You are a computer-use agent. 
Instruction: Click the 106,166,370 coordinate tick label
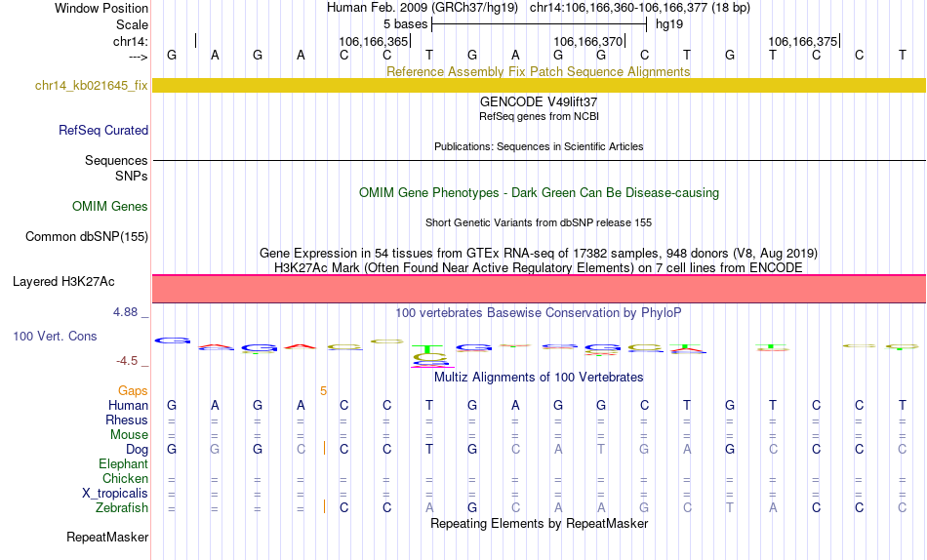[588, 41]
